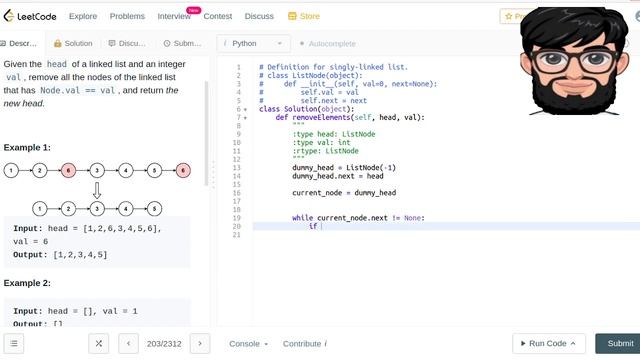Open the Python language dropdown

click(x=254, y=43)
